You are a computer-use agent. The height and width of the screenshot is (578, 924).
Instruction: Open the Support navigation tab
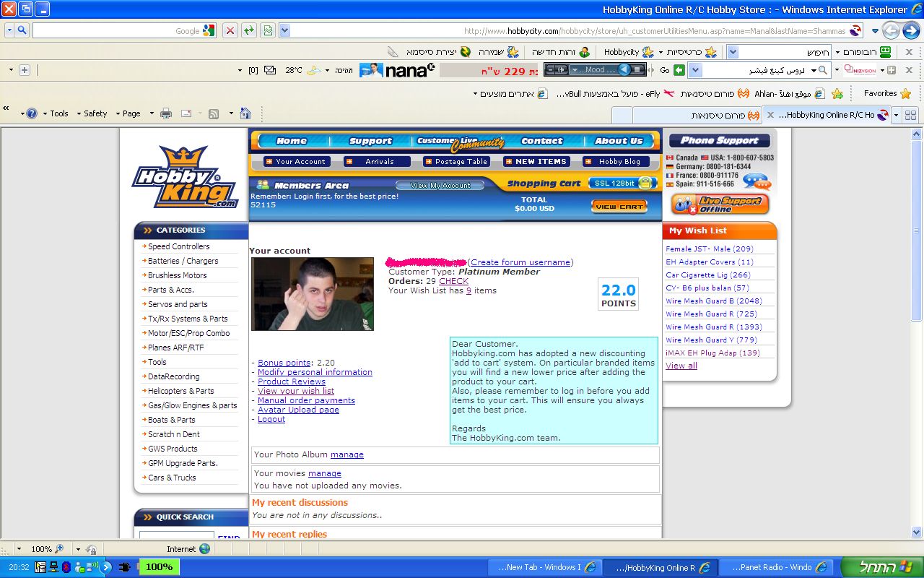click(370, 141)
